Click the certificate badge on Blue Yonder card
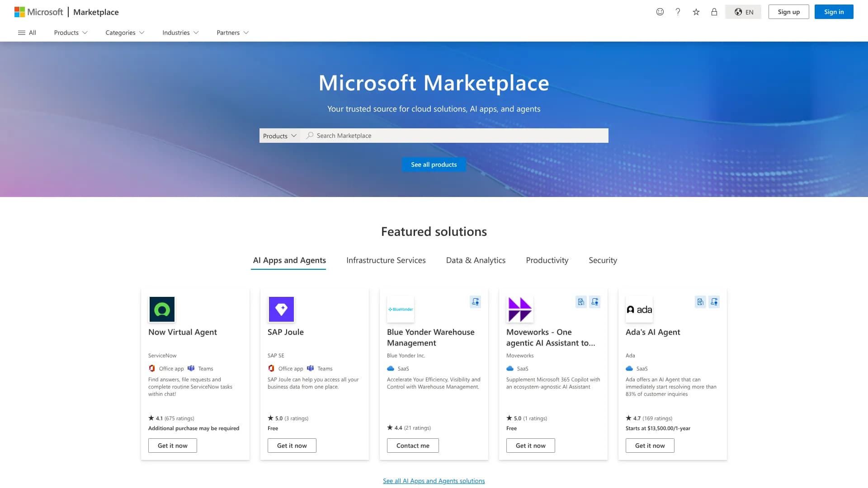 tap(475, 302)
